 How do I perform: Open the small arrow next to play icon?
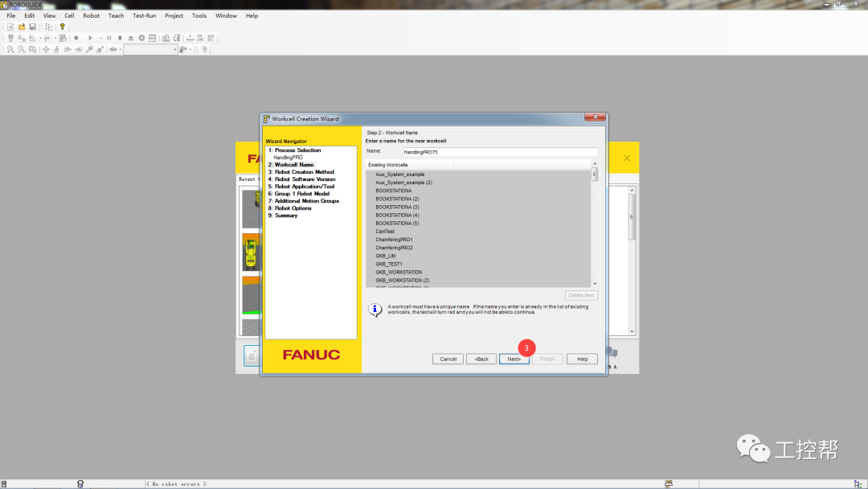point(100,39)
